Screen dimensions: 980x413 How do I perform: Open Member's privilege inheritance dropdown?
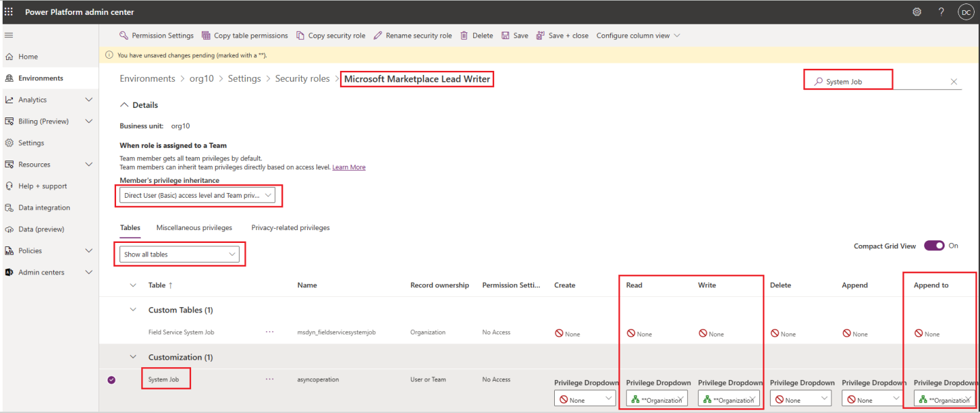point(198,196)
